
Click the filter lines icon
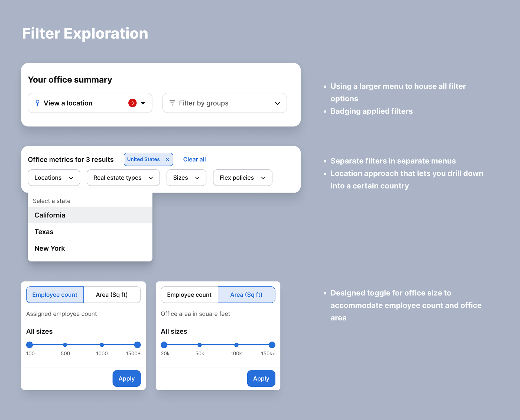pos(172,103)
